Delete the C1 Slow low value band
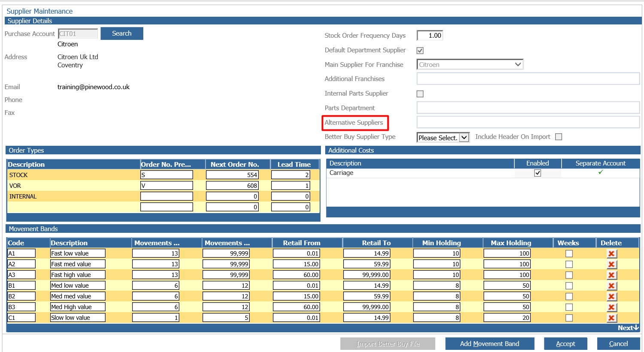The image size is (644, 352). pos(611,318)
